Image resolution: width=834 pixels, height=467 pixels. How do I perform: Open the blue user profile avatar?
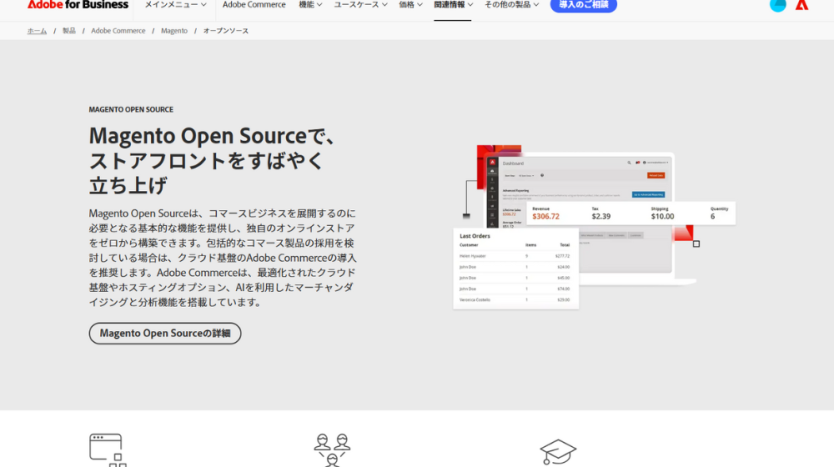click(x=777, y=5)
